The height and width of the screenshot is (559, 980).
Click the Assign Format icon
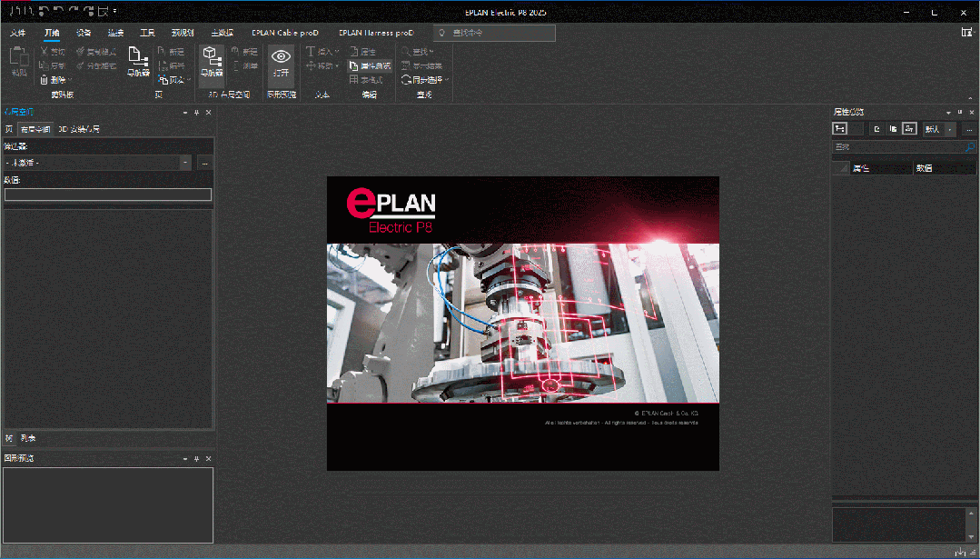pos(80,65)
